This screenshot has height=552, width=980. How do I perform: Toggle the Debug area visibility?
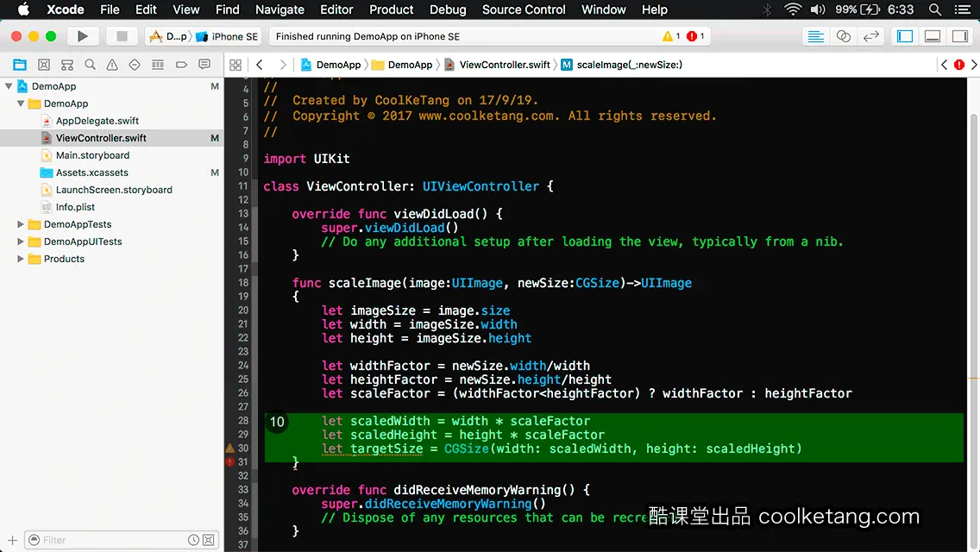[x=933, y=36]
